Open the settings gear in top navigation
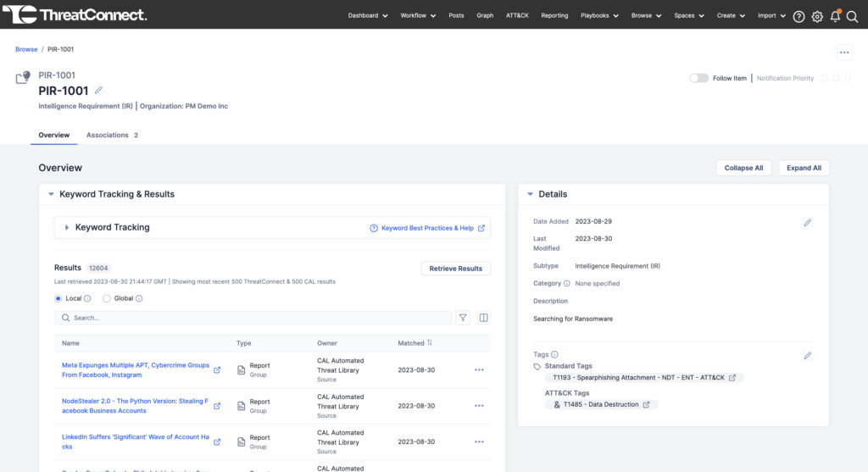Viewport: 868px width, 472px height. 817,16
